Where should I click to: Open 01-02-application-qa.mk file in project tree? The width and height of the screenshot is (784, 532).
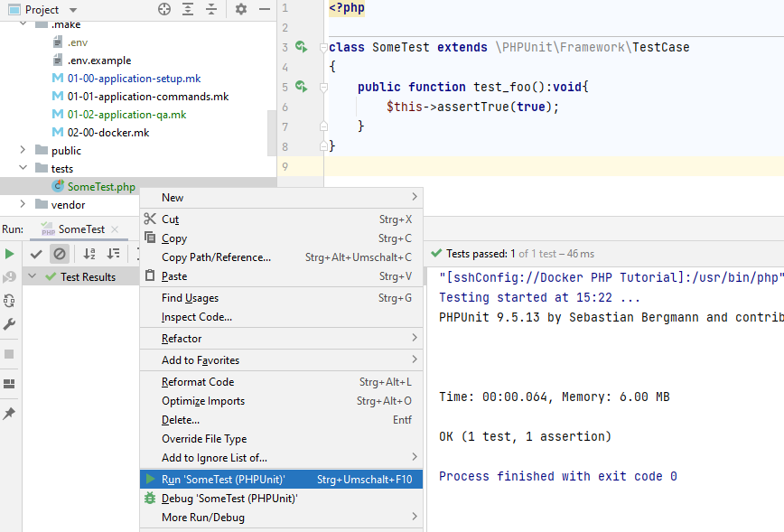click(x=126, y=115)
